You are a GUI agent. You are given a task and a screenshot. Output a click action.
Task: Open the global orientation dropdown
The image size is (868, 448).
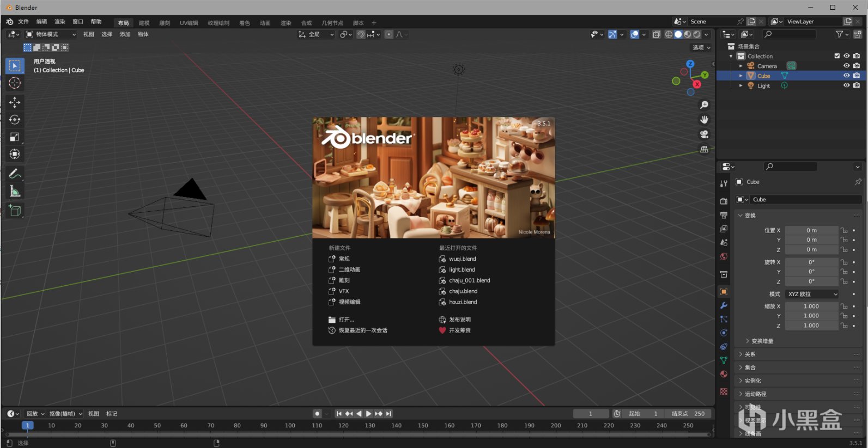tap(316, 34)
